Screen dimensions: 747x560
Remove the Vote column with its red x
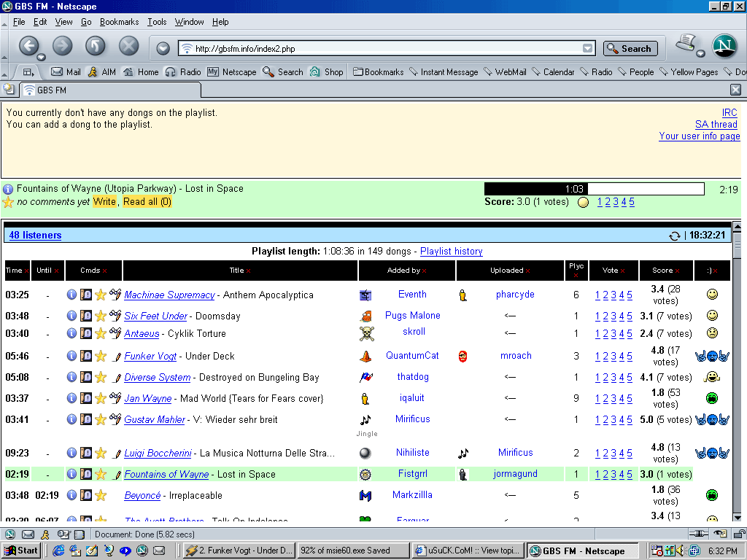tap(622, 271)
